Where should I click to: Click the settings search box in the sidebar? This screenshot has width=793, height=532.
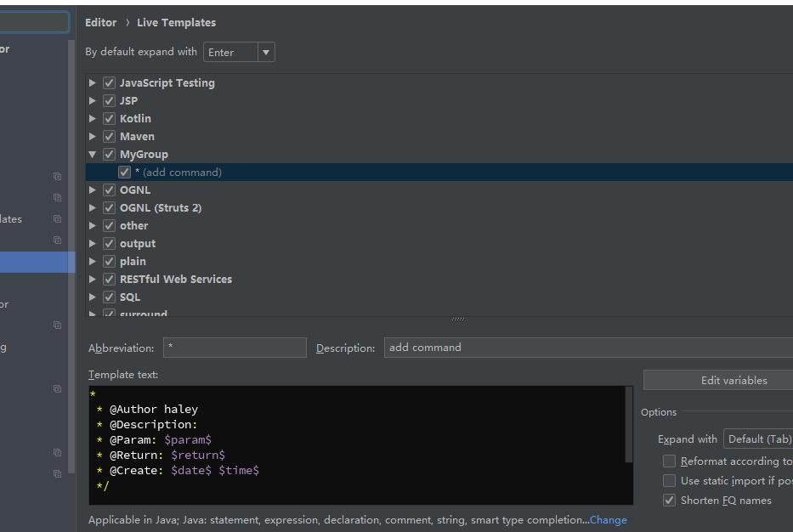pyautogui.click(x=33, y=22)
